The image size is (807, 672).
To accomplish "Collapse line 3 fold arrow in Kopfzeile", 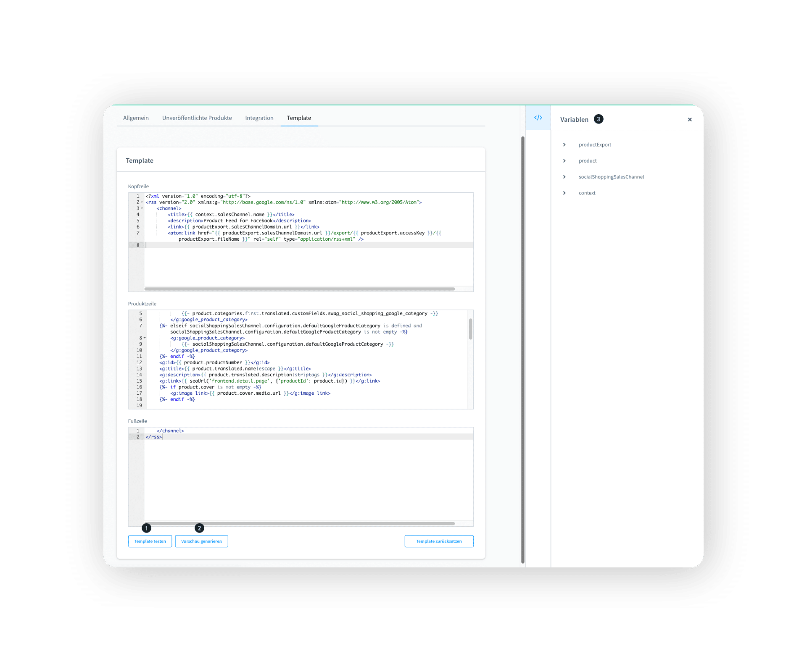I will click(142, 208).
